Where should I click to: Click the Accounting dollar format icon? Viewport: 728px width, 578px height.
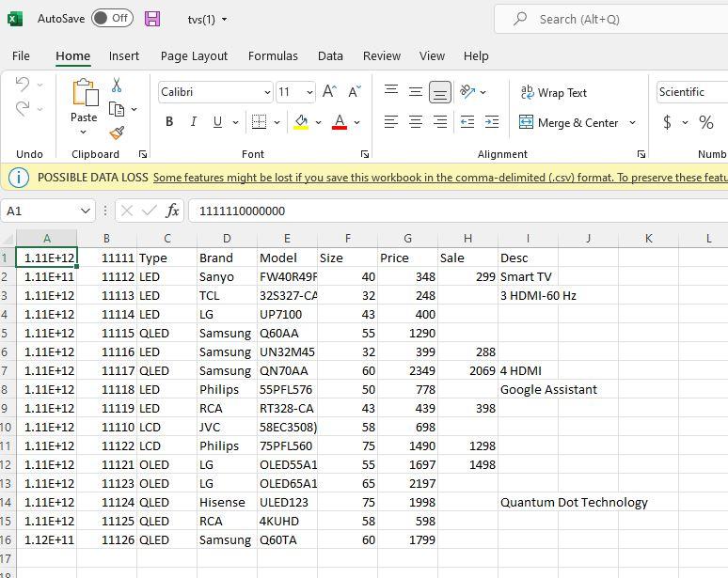667,122
